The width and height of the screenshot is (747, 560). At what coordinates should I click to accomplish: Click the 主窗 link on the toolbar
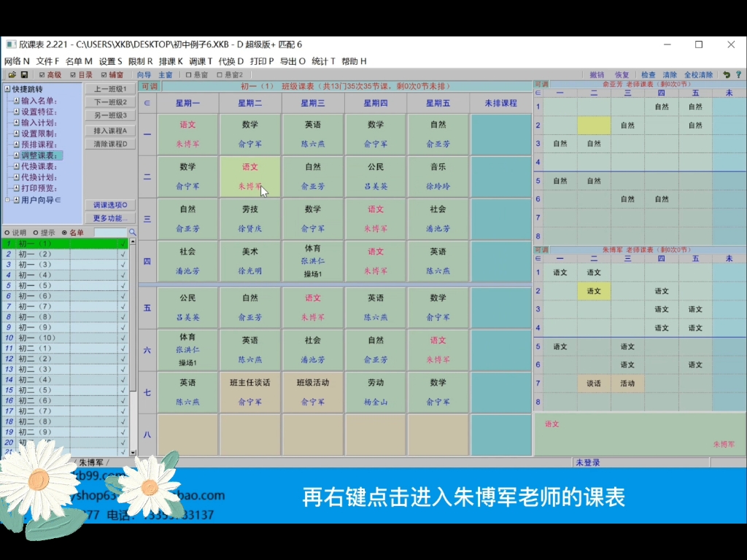(x=166, y=74)
